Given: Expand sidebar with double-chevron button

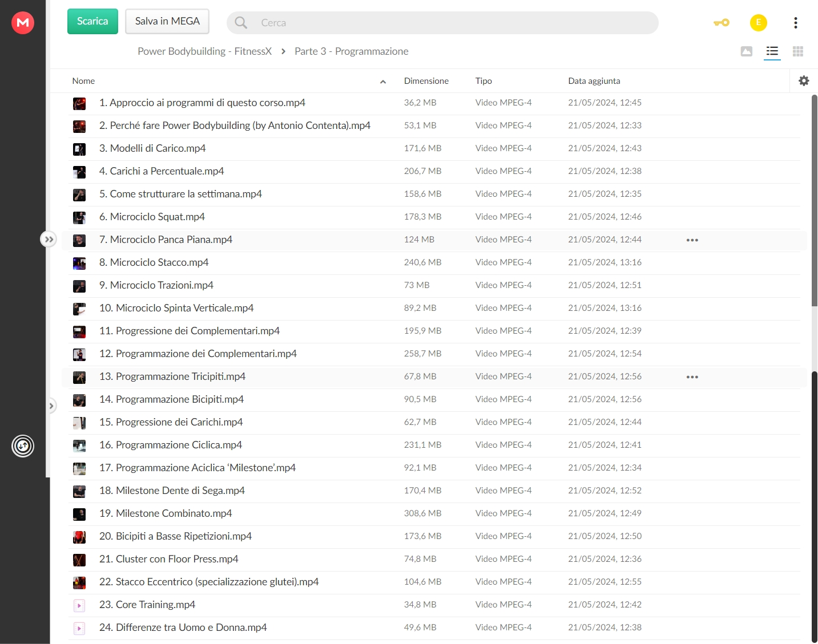Looking at the screenshot, I should pos(49,240).
